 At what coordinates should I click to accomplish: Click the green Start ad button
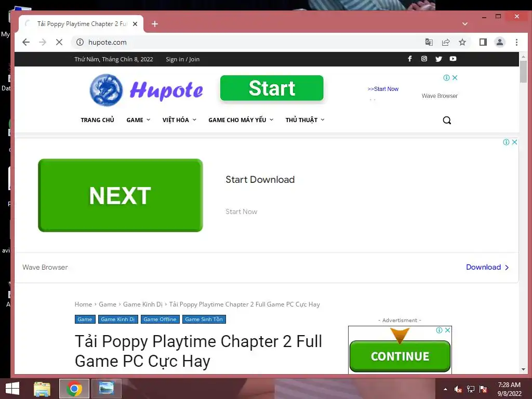tap(272, 88)
